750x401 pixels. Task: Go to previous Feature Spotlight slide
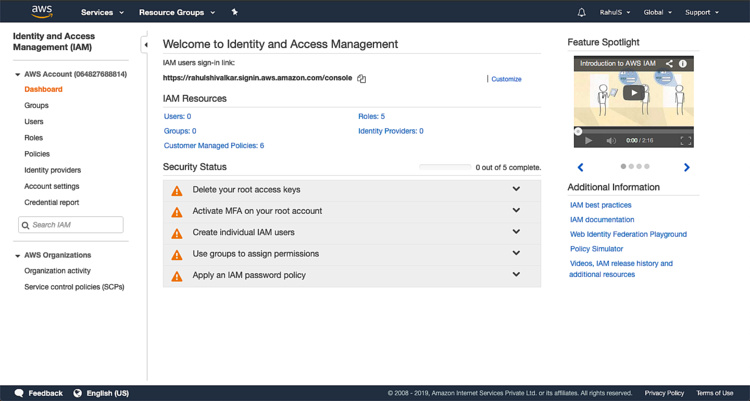pos(580,167)
